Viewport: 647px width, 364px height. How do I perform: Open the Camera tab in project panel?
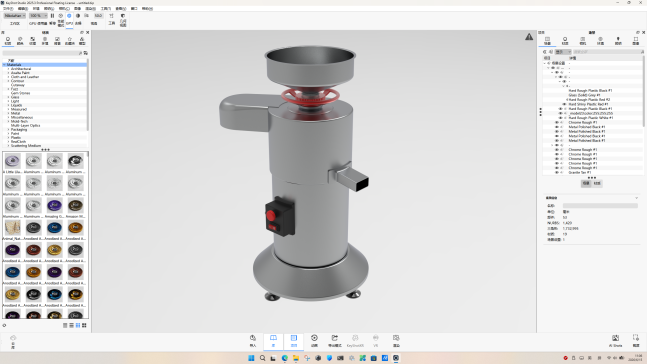pos(583,40)
